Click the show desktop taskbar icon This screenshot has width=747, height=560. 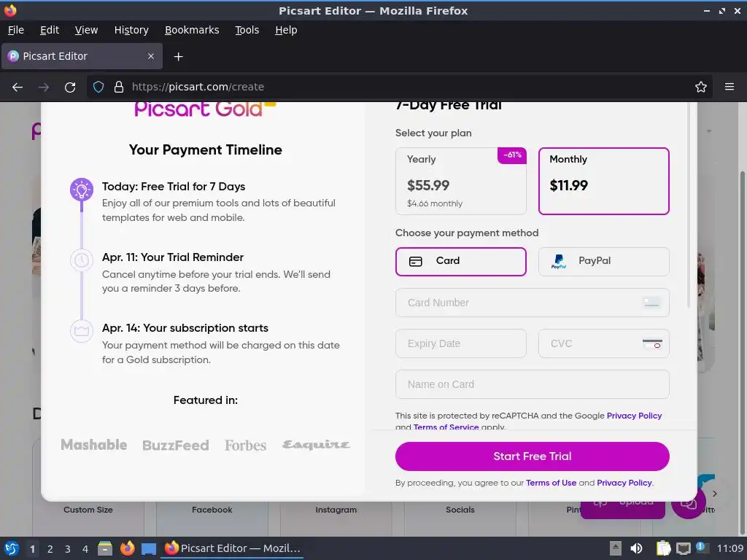149,549
